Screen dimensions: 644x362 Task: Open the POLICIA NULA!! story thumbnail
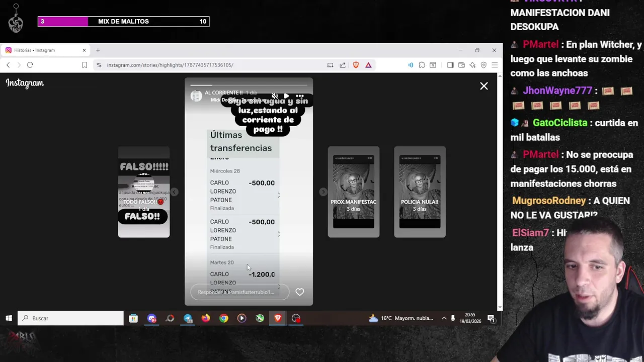(x=420, y=192)
